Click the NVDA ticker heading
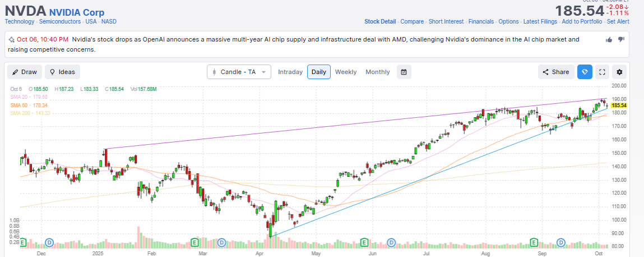Image resolution: width=644 pixels, height=257 pixels. click(25, 10)
